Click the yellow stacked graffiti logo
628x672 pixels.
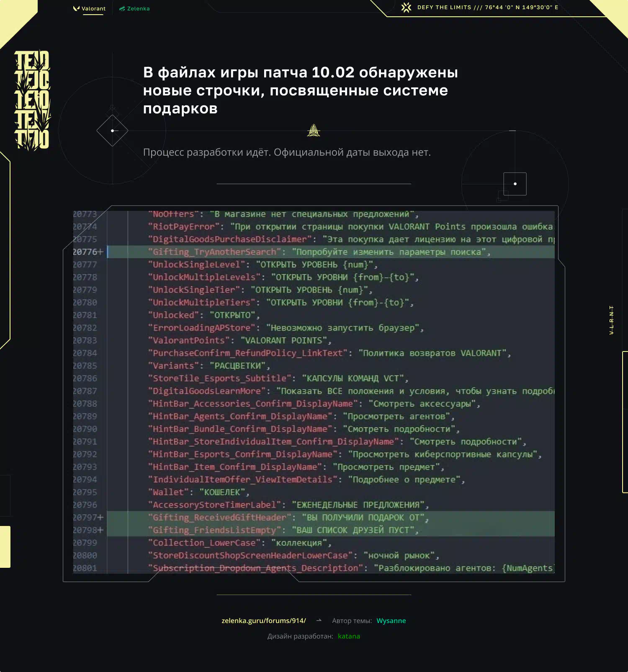[x=32, y=100]
